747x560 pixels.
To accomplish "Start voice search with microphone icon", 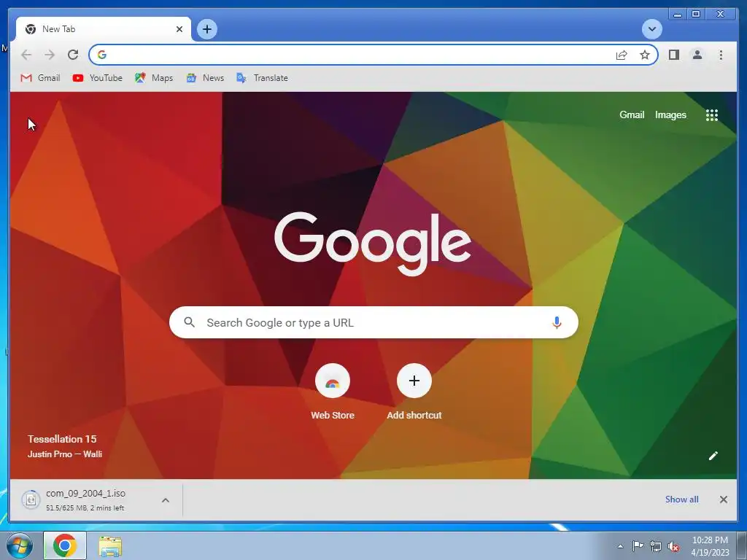I will tap(556, 322).
